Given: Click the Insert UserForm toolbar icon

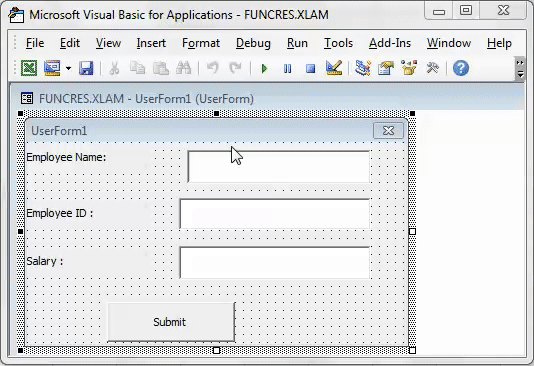Looking at the screenshot, I should tap(52, 68).
